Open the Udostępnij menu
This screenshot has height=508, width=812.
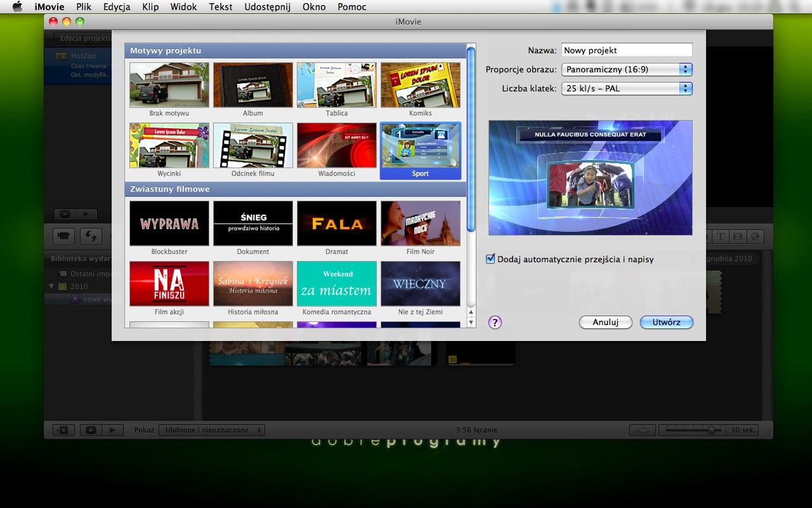[x=267, y=7]
